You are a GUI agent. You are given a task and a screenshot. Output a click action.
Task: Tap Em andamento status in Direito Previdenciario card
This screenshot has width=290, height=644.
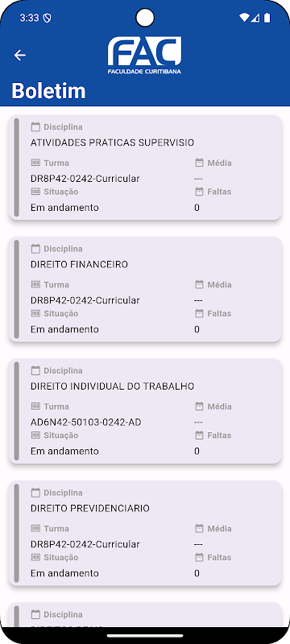[64, 573]
